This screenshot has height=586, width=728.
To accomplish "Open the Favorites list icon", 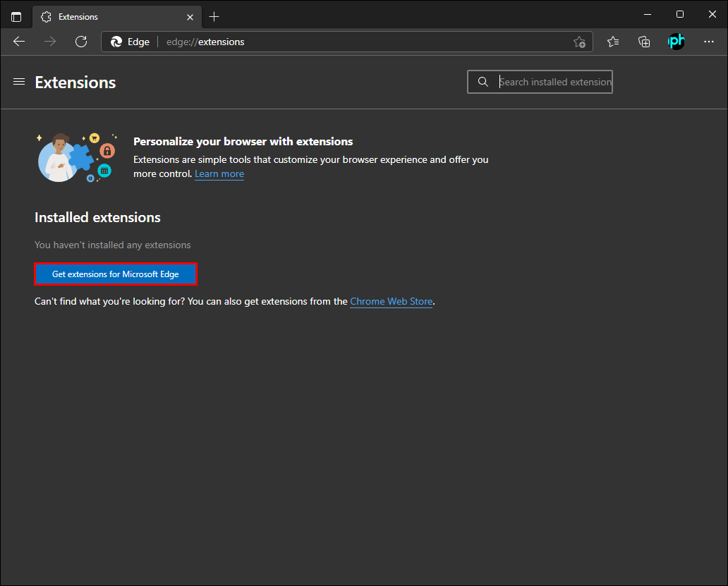I will [x=613, y=42].
